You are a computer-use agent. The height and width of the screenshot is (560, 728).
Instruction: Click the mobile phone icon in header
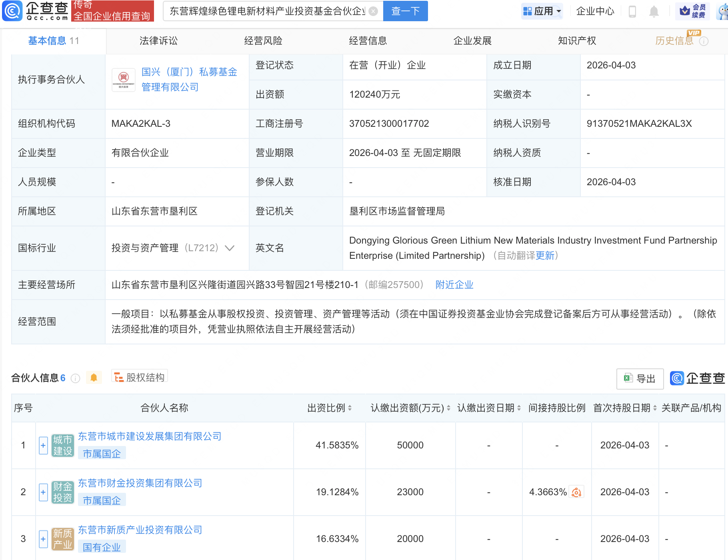(x=632, y=11)
